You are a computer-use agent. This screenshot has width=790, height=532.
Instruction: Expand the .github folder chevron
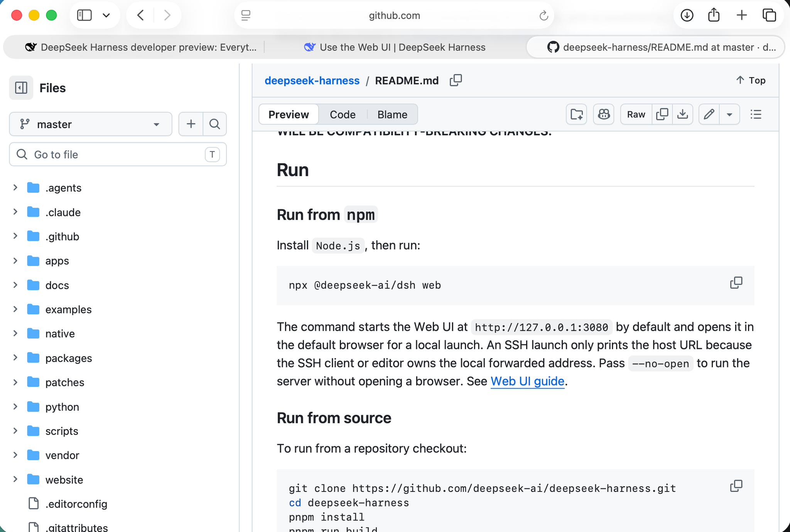pyautogui.click(x=15, y=236)
